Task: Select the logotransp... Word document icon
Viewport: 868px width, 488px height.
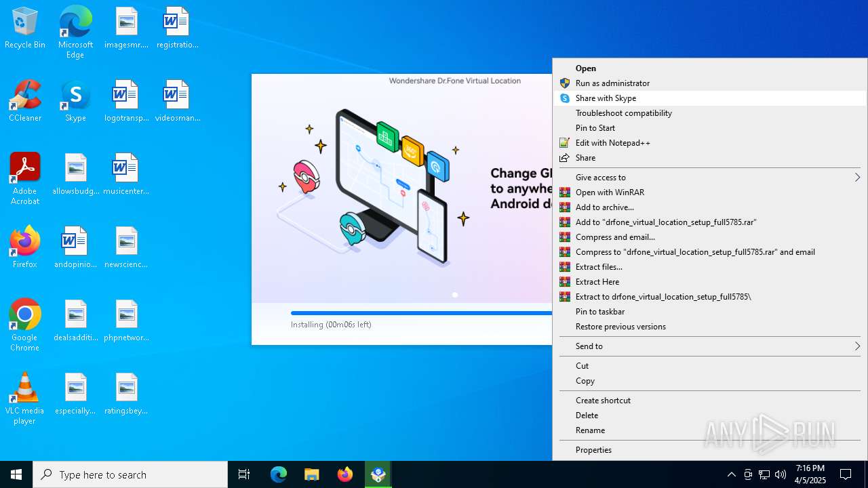Action: point(126,102)
